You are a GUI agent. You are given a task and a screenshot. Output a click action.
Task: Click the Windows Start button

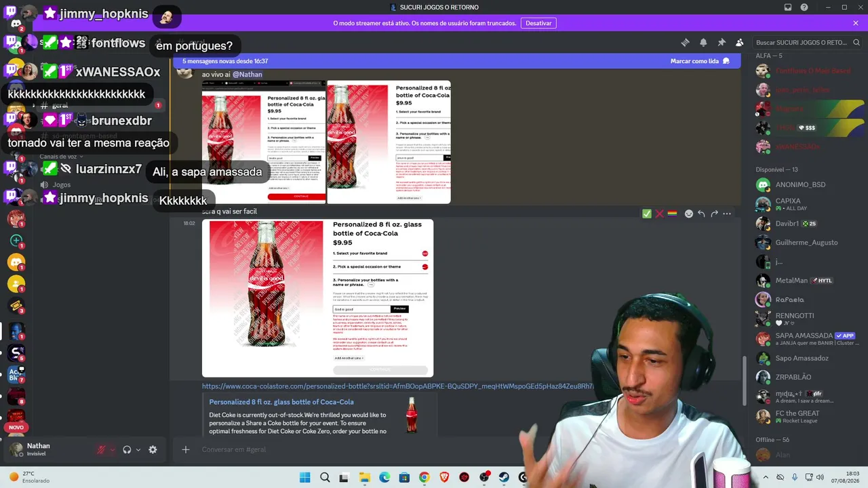coord(304,477)
